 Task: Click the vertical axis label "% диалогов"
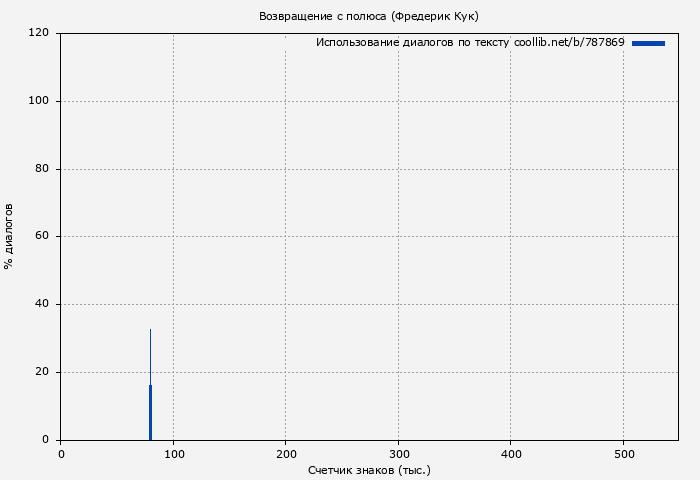[x=9, y=236]
